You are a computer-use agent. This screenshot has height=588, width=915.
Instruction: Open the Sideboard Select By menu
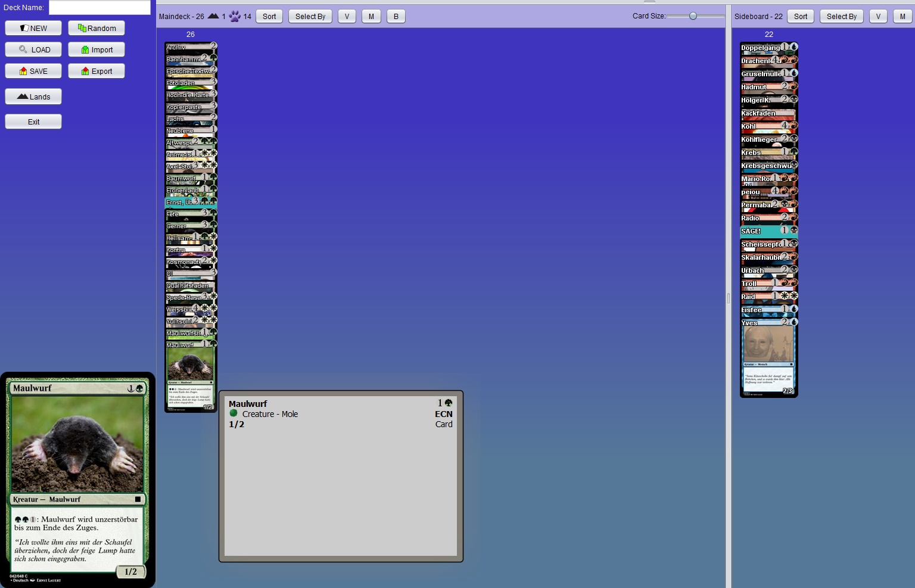(x=841, y=16)
